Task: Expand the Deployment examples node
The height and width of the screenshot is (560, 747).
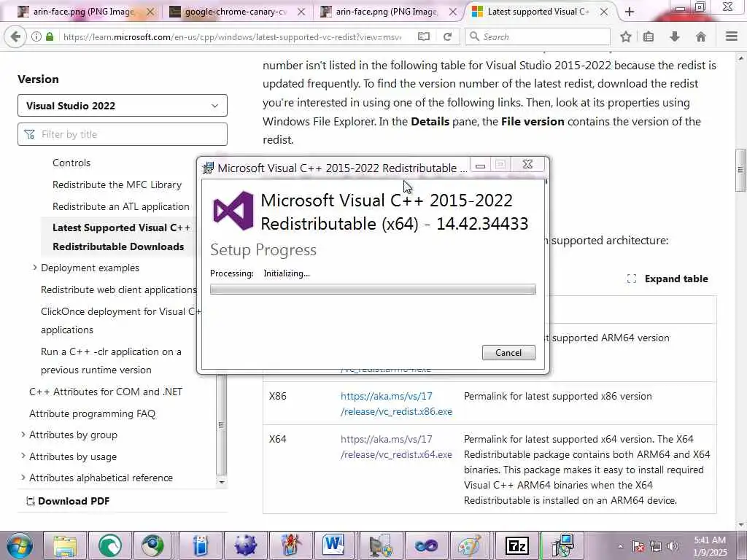Action: (34, 268)
